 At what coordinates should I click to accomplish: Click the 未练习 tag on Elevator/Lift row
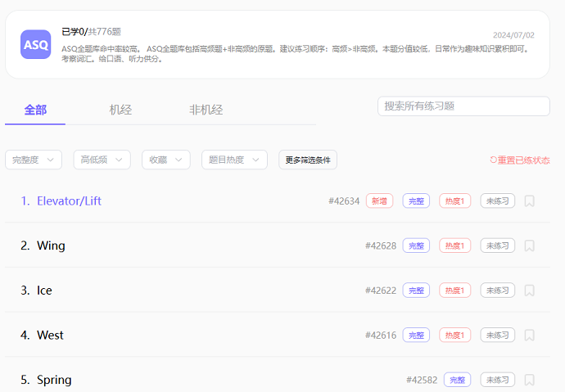pos(497,201)
